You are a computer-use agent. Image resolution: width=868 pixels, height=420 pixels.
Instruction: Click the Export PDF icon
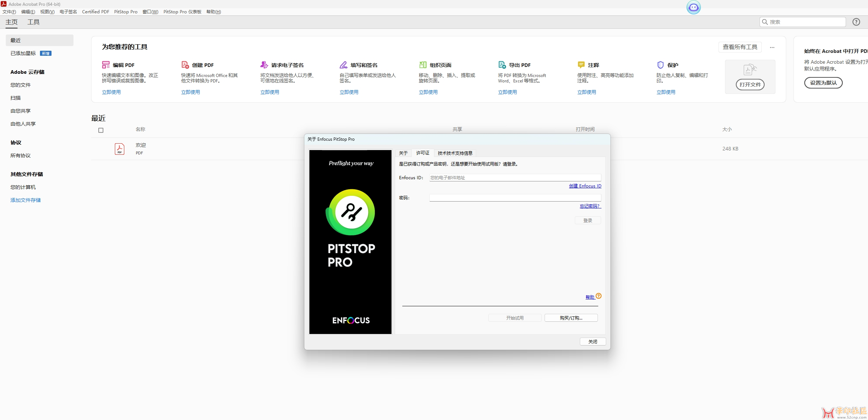click(502, 65)
